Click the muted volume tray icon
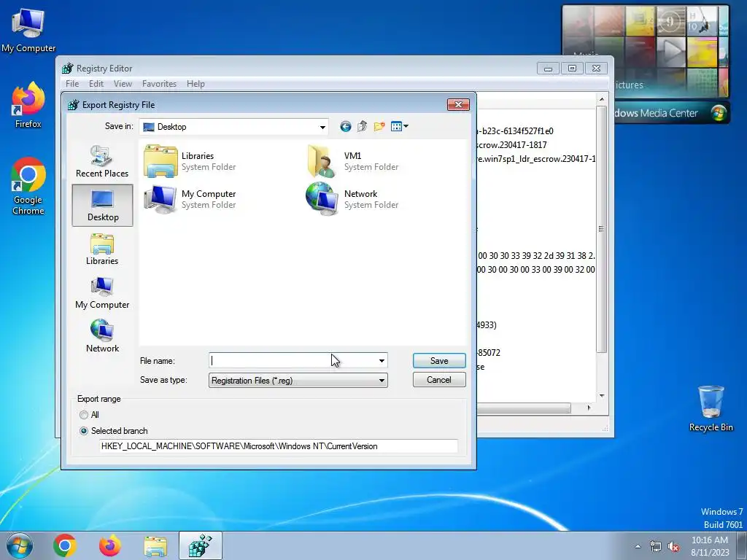This screenshot has width=747, height=560. click(x=673, y=546)
